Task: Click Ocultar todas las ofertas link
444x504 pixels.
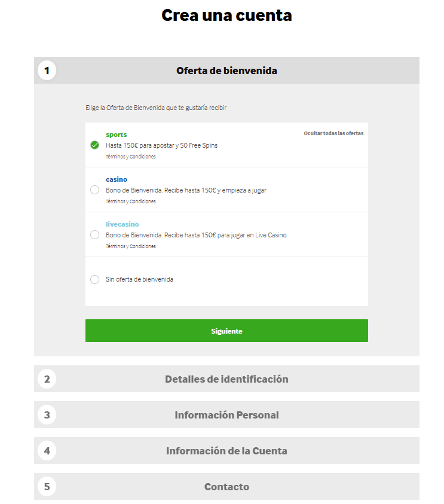Action: tap(333, 133)
